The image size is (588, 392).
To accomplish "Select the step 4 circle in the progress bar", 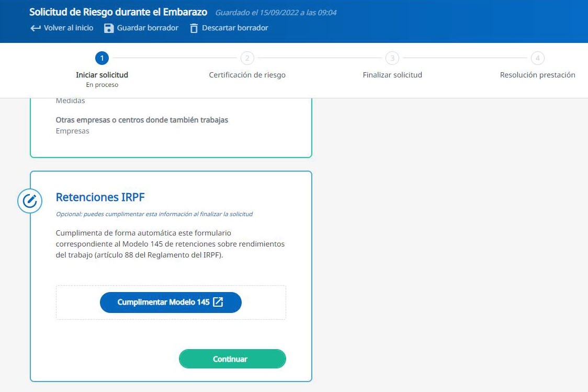I will (x=537, y=58).
